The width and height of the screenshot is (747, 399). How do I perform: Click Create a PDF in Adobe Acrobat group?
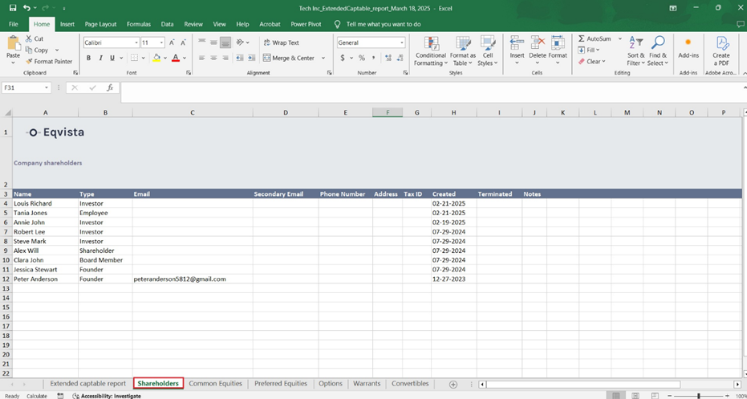tap(721, 51)
